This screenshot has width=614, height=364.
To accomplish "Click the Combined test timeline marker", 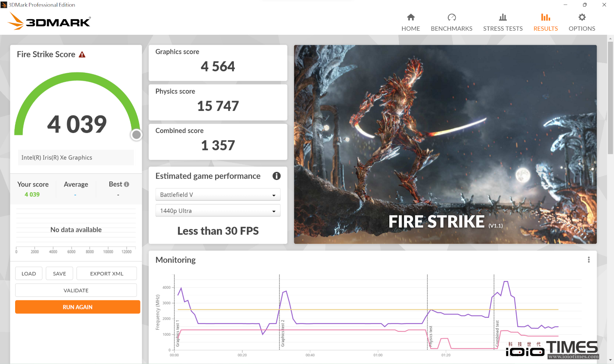I will (x=497, y=334).
